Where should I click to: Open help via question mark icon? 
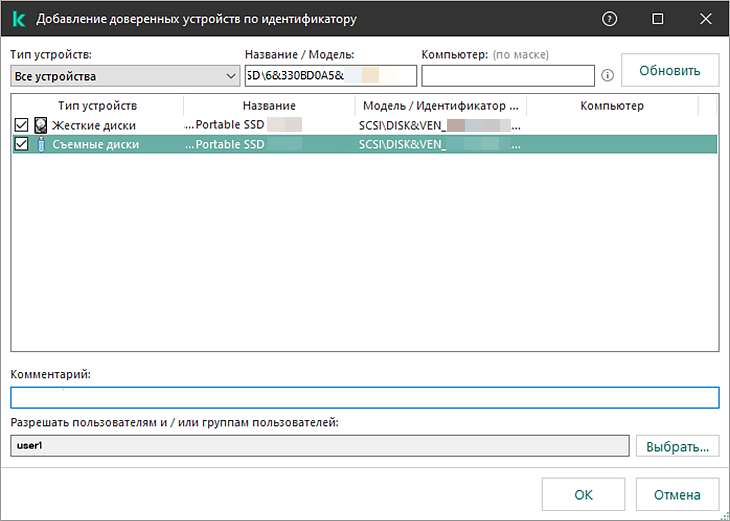pos(609,19)
